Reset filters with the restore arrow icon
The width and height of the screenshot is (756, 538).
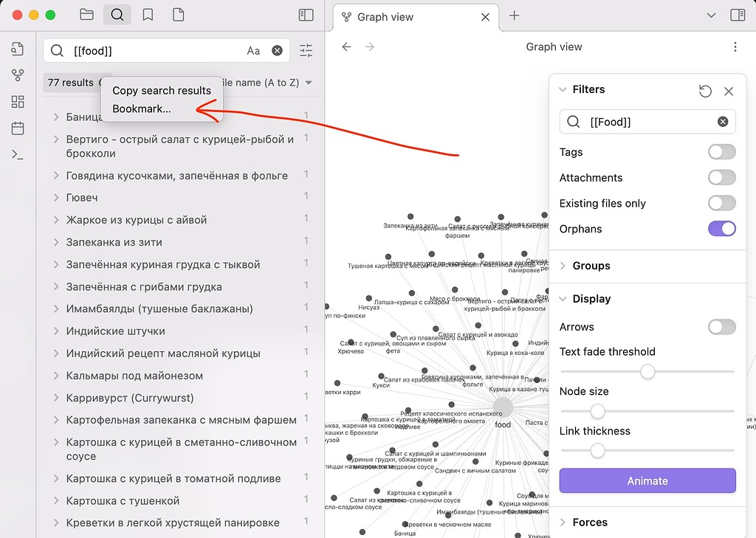(x=705, y=91)
